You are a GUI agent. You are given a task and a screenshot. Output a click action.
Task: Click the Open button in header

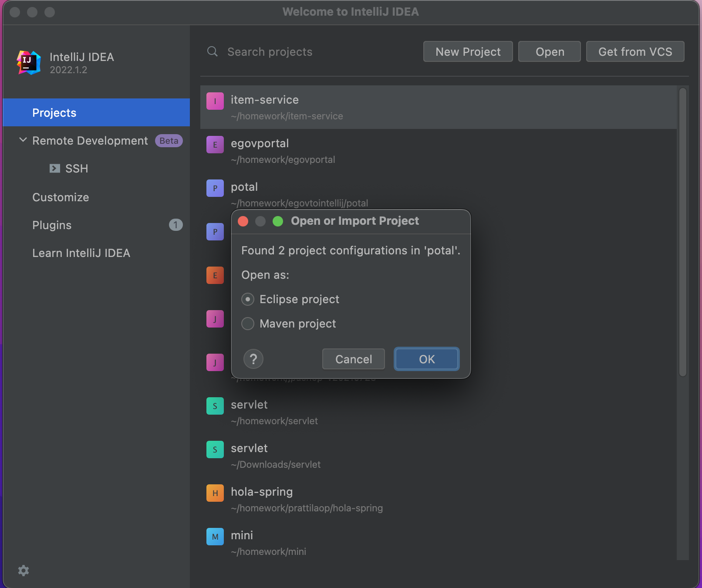pyautogui.click(x=550, y=52)
